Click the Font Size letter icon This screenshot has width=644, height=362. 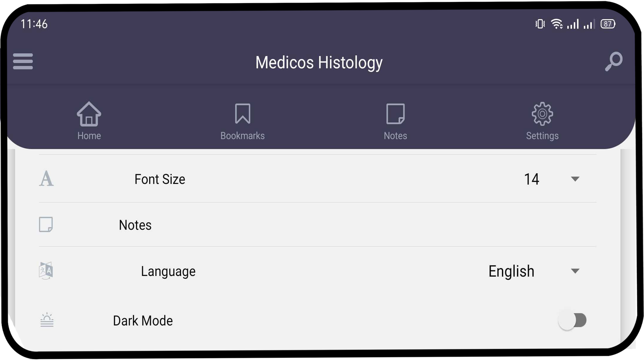click(x=46, y=179)
